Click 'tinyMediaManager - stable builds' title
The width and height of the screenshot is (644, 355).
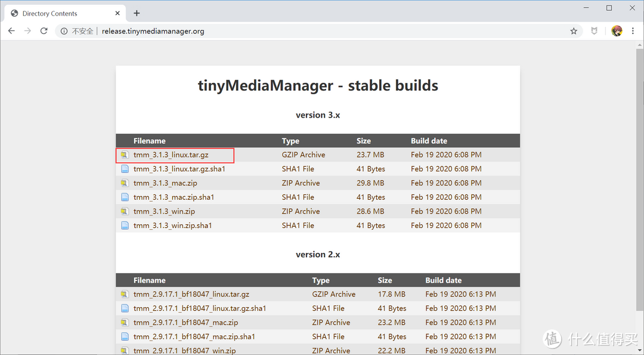pyautogui.click(x=318, y=85)
